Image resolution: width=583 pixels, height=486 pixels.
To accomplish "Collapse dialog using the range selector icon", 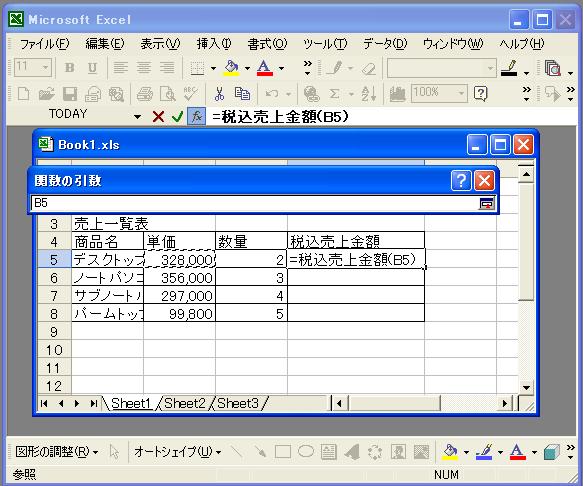I will 486,203.
